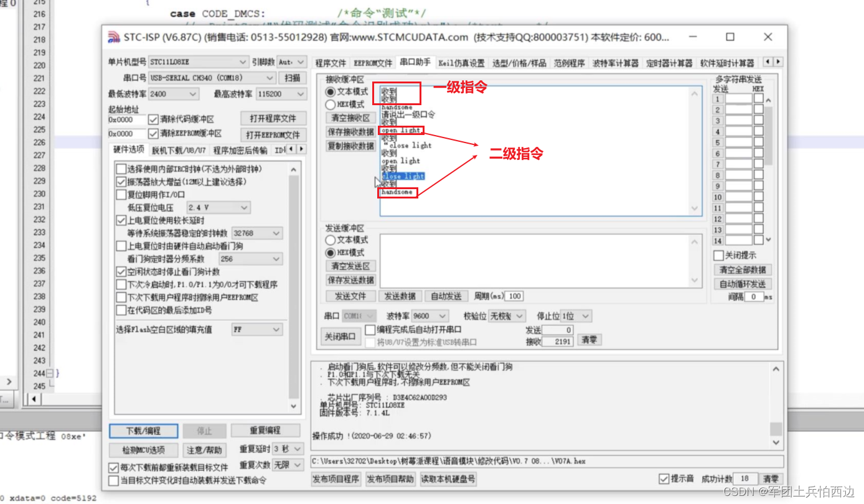
Task: Click the code start address 0x0000 field
Action: (127, 119)
